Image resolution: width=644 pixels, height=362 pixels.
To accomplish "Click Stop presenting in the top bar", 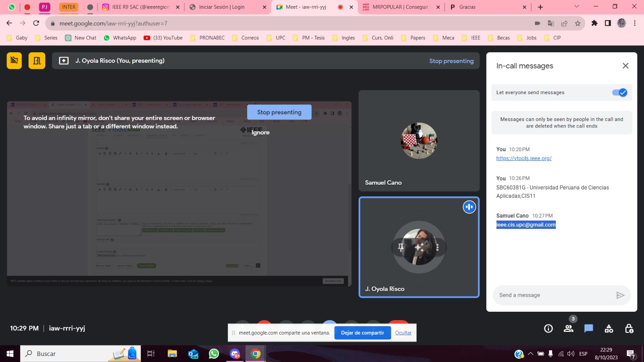I will [451, 61].
